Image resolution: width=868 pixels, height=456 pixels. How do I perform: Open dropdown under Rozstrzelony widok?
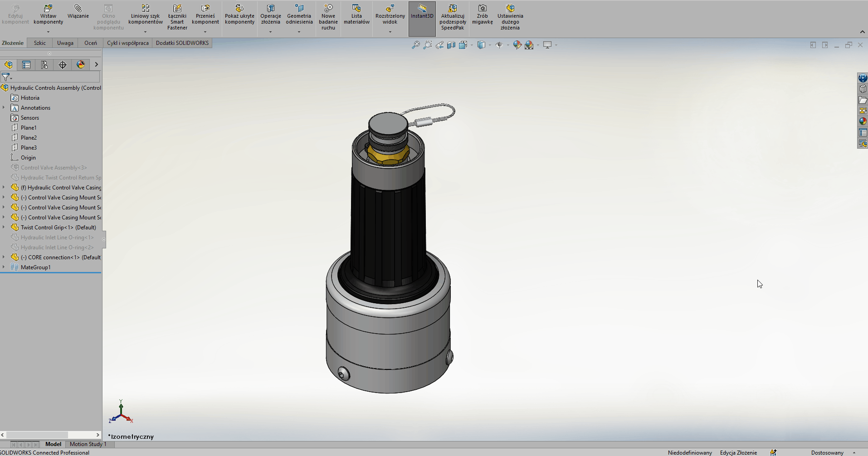pyautogui.click(x=390, y=32)
